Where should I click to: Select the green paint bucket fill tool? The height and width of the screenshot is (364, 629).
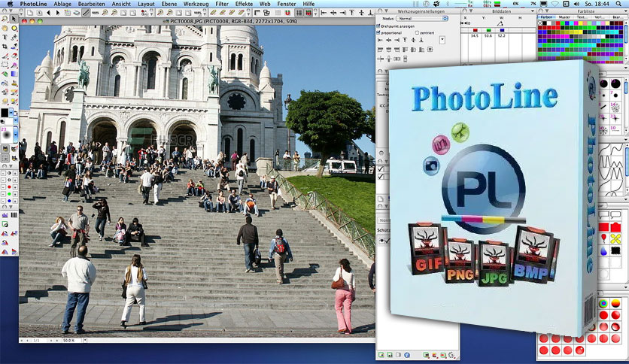pyautogui.click(x=5, y=74)
